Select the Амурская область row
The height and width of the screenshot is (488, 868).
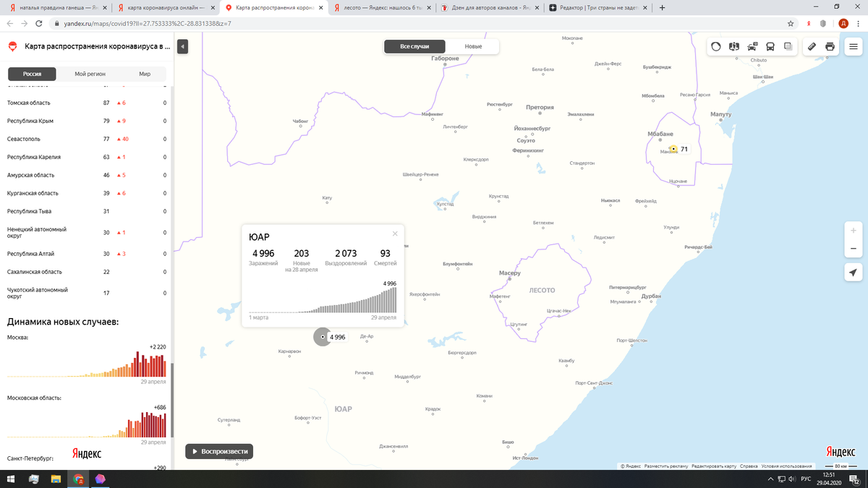tap(87, 175)
